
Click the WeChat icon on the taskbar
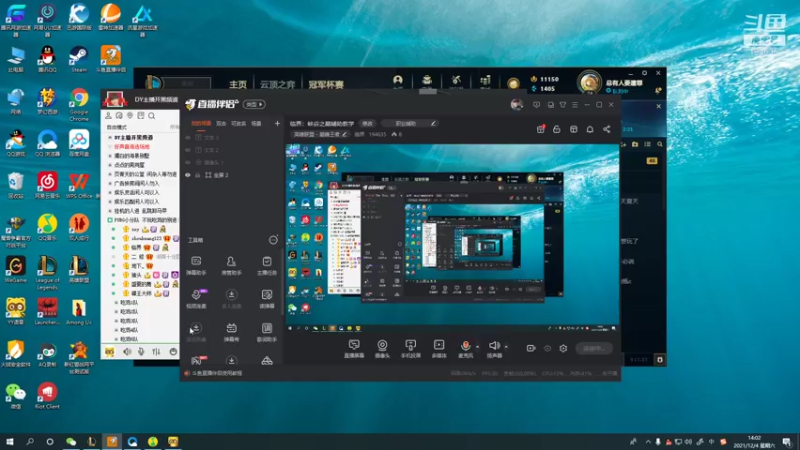71,441
